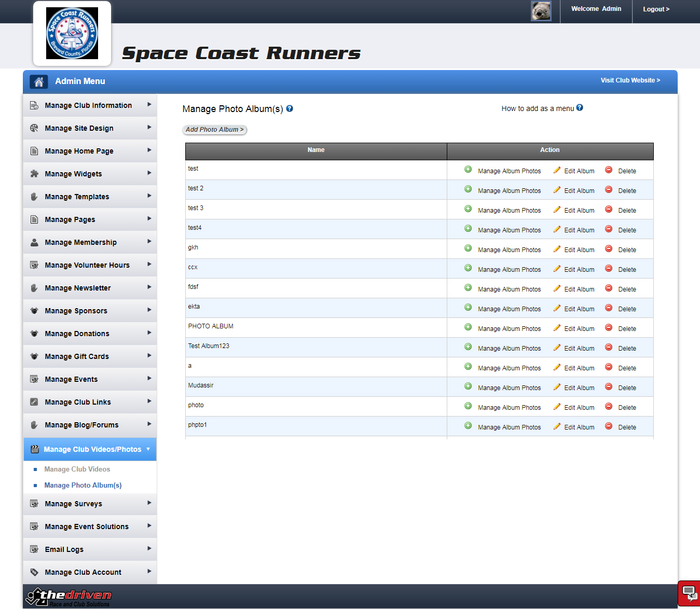Viewport: 700px width, 609px height.
Task: Click Manage Album Photos for PHOTO ALBUM
Action: (x=509, y=329)
